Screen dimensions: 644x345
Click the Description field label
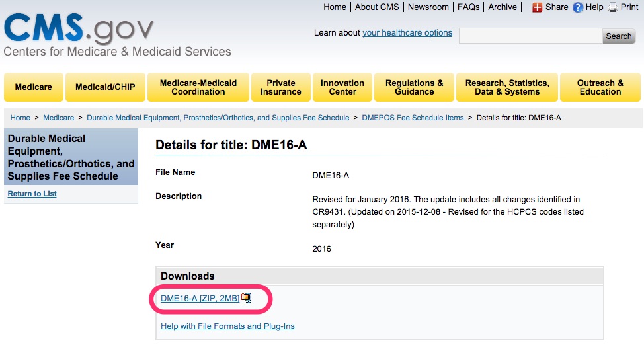pyautogui.click(x=179, y=196)
